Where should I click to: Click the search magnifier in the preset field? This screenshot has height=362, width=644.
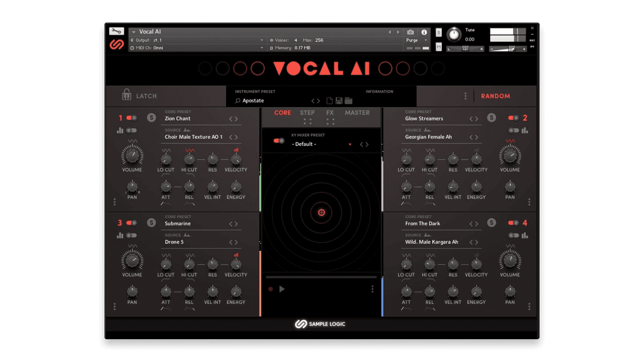[x=237, y=101]
